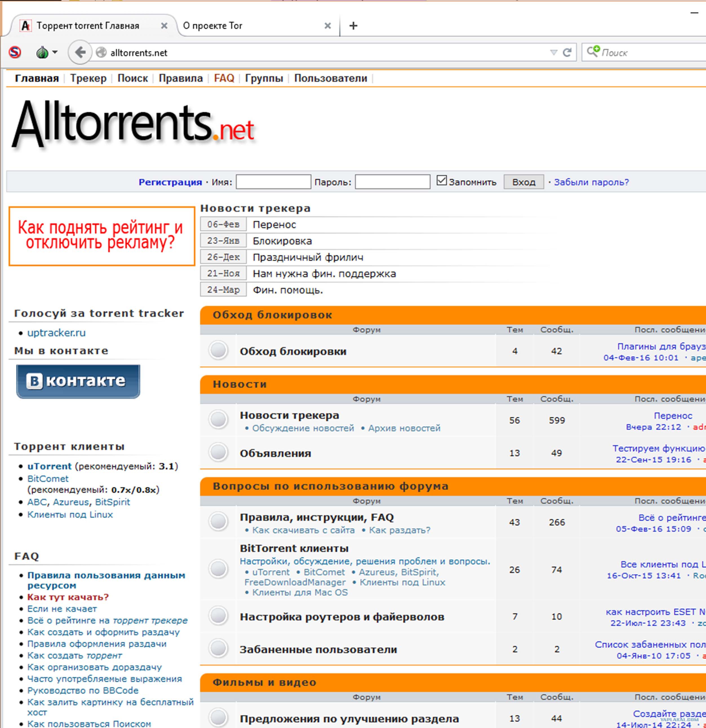Click the search engine magnifier icon
The image size is (706, 728).
[x=593, y=51]
